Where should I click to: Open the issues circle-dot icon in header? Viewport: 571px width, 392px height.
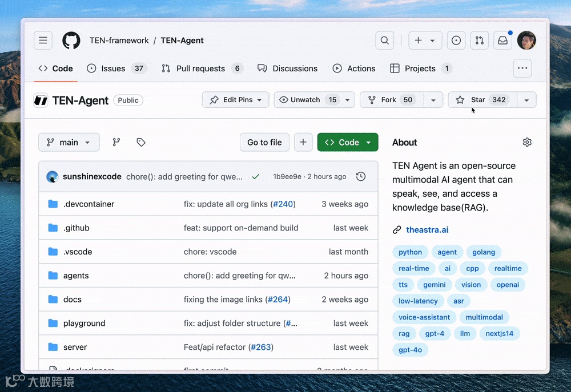point(456,40)
